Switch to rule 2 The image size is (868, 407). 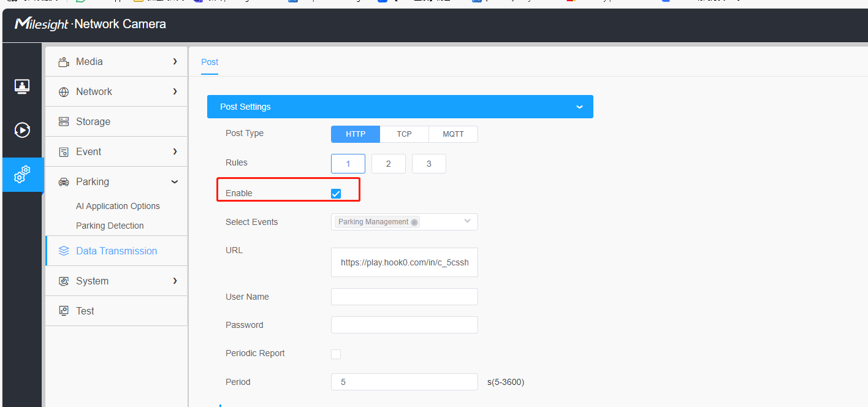pyautogui.click(x=389, y=164)
